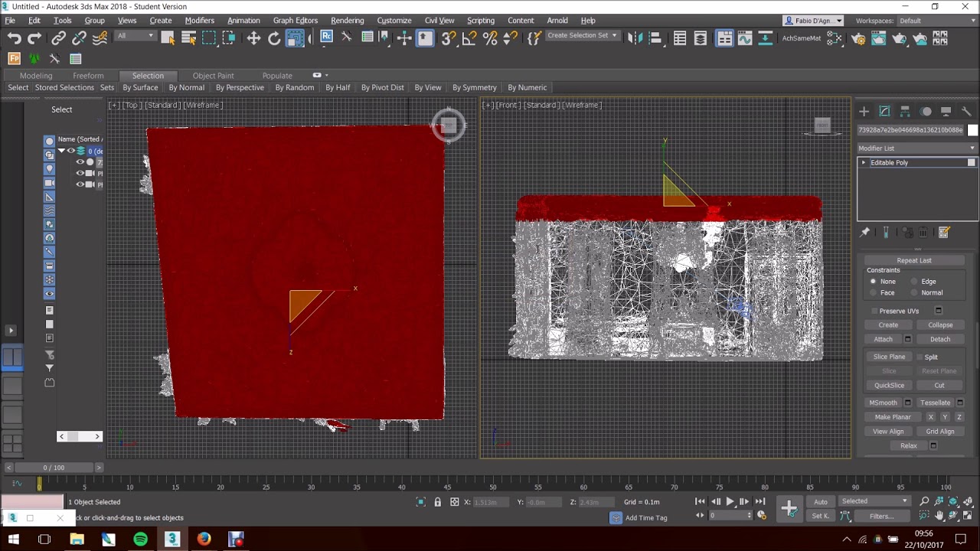Click the Make Planar button

pyautogui.click(x=893, y=417)
